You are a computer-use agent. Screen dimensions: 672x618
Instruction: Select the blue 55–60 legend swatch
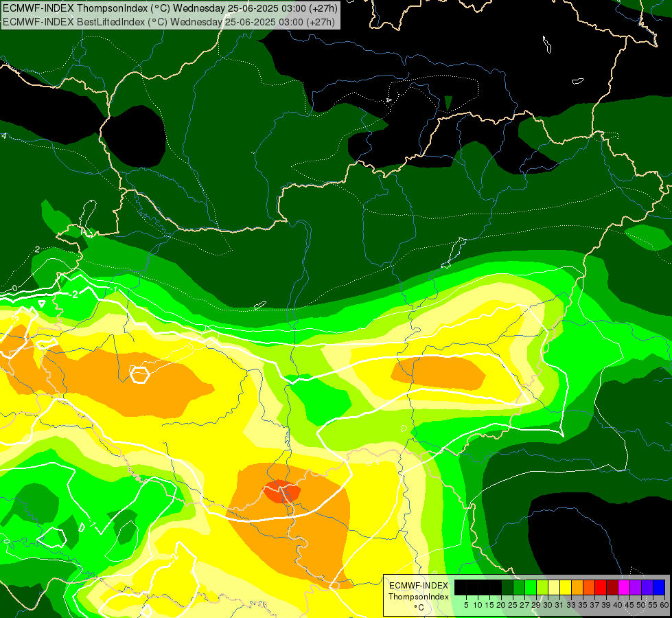pyautogui.click(x=659, y=587)
